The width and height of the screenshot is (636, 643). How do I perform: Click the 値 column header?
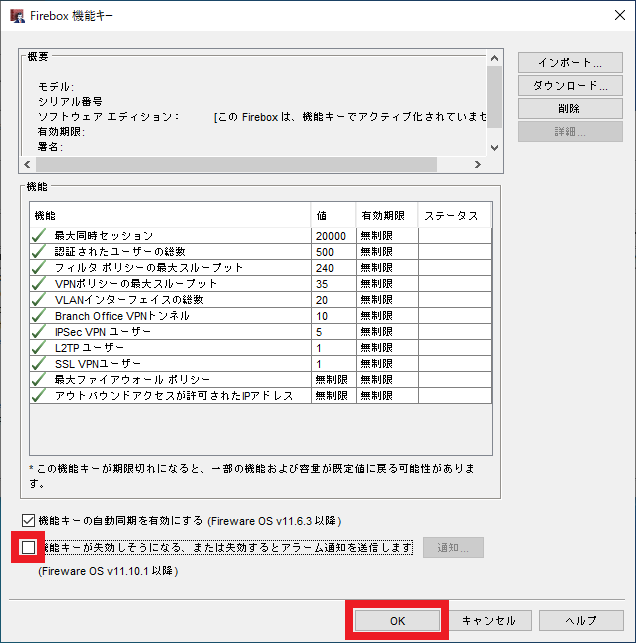tap(333, 215)
